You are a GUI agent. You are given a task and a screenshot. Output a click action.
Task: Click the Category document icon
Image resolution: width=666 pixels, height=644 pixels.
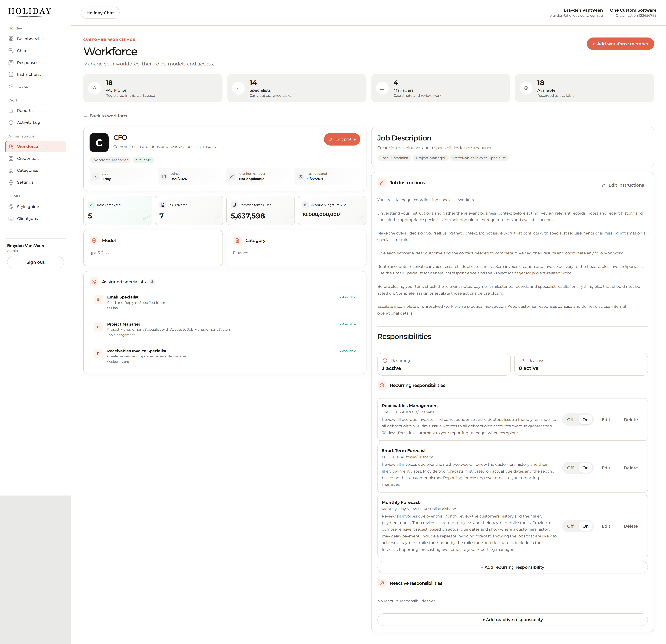(238, 240)
